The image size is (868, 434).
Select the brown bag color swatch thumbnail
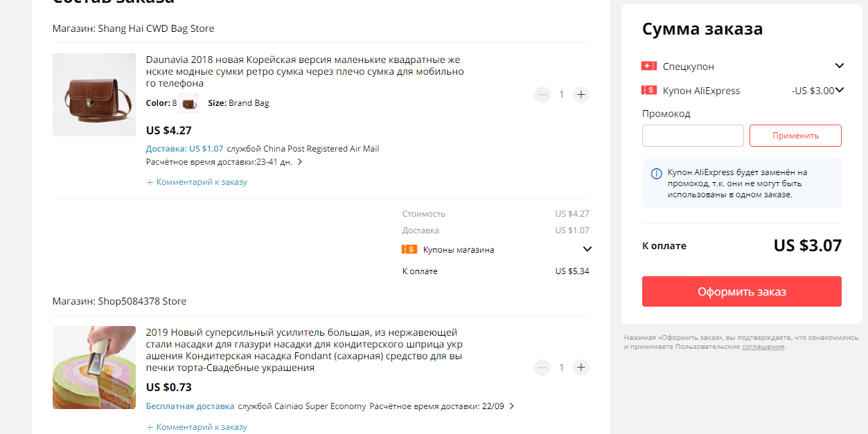click(x=188, y=103)
